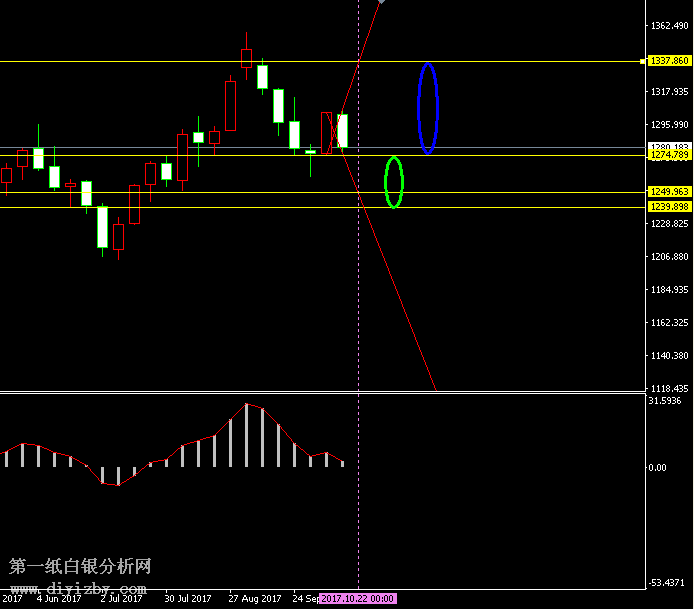Click the 27 Aug 2017 date on time axis
The image size is (695, 609).
(x=254, y=599)
